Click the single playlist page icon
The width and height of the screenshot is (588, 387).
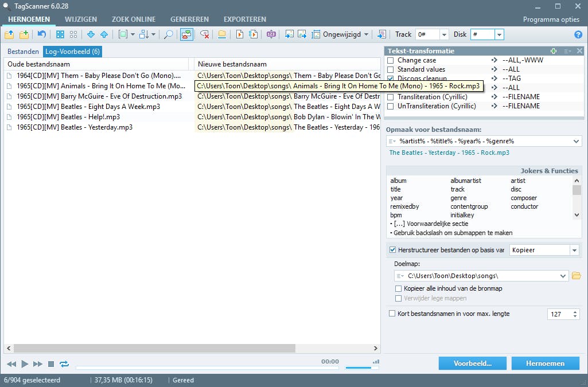click(x=239, y=34)
